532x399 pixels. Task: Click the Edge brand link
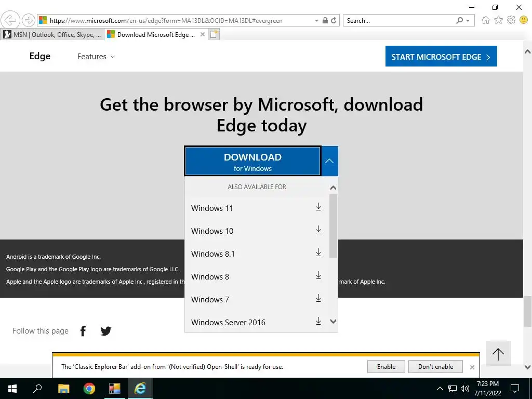(x=39, y=56)
